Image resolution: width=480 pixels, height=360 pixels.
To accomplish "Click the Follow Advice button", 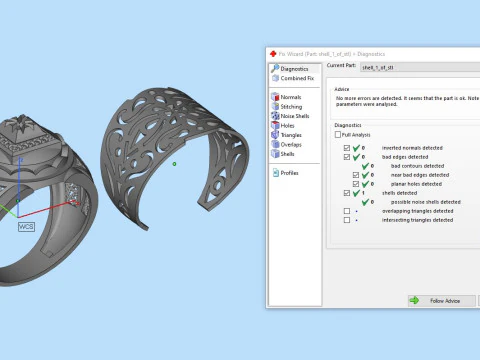I will [442, 301].
